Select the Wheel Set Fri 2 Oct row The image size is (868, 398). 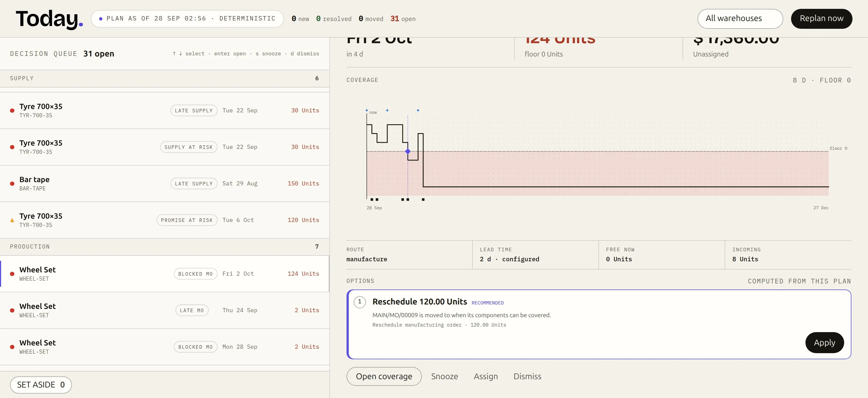(164, 274)
